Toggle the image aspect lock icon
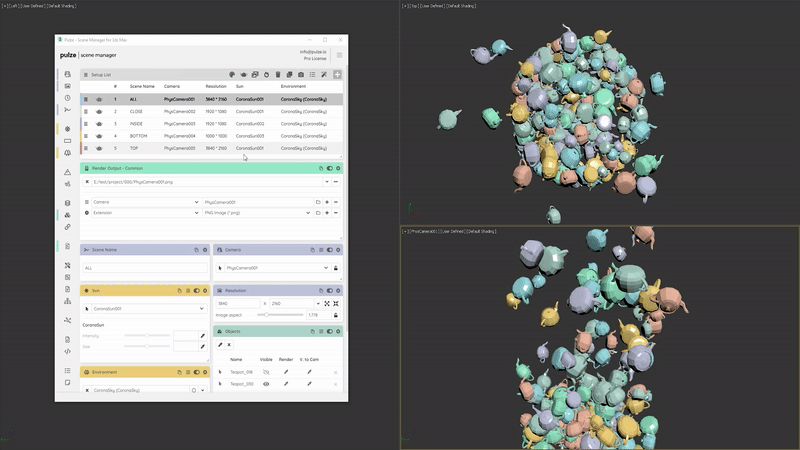Viewport: 800px width, 450px height. pos(336,315)
